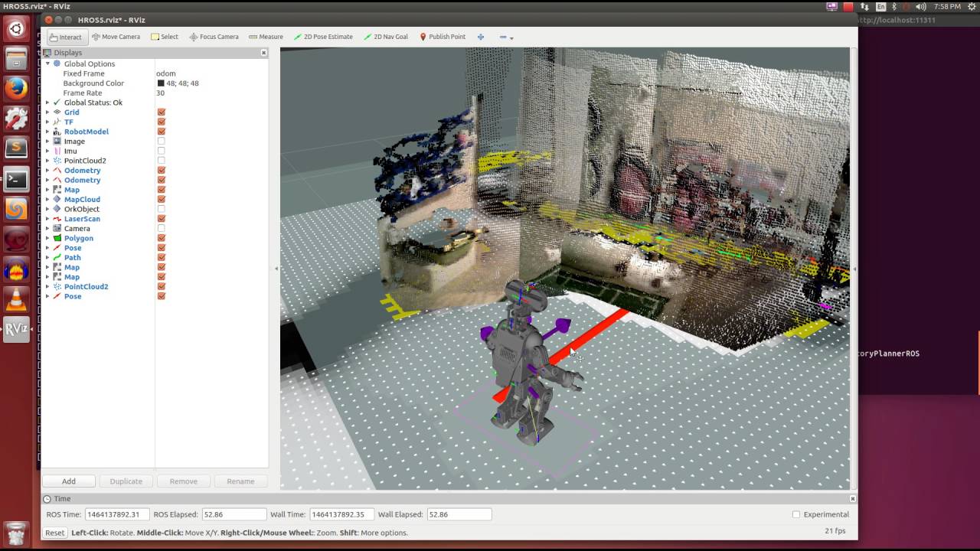
Task: Switch to the Focus Camera tool
Action: (x=214, y=37)
